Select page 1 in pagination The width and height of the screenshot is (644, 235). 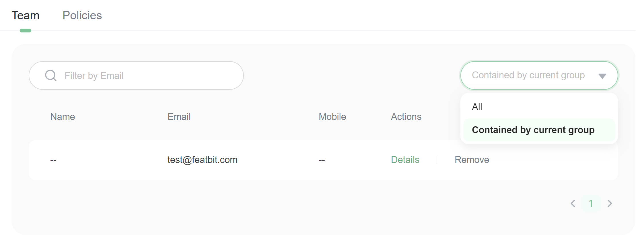coord(591,203)
